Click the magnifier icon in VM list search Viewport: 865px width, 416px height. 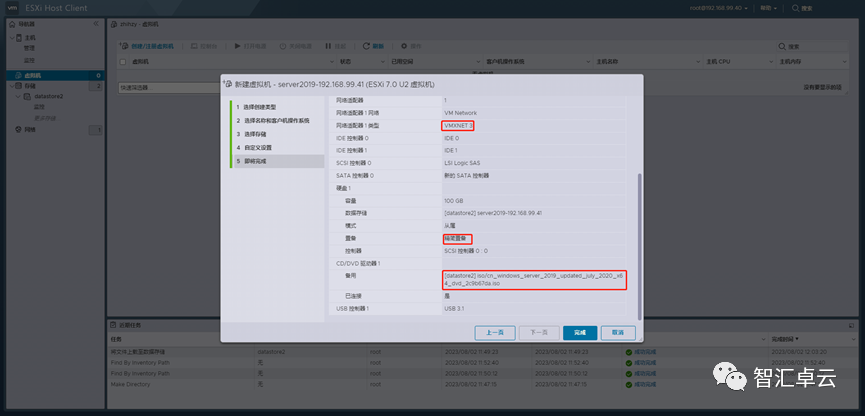pyautogui.click(x=782, y=47)
